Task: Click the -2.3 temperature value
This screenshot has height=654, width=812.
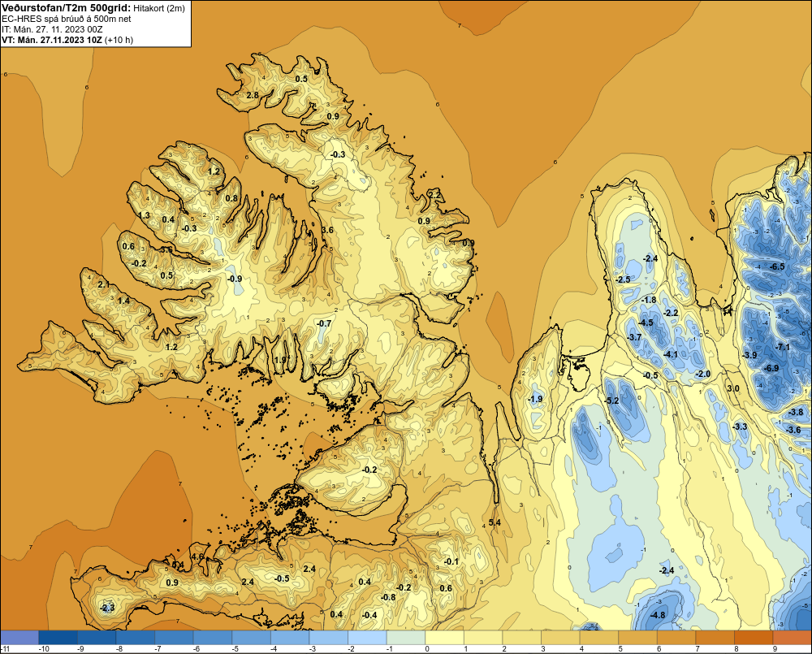Action: [x=106, y=608]
